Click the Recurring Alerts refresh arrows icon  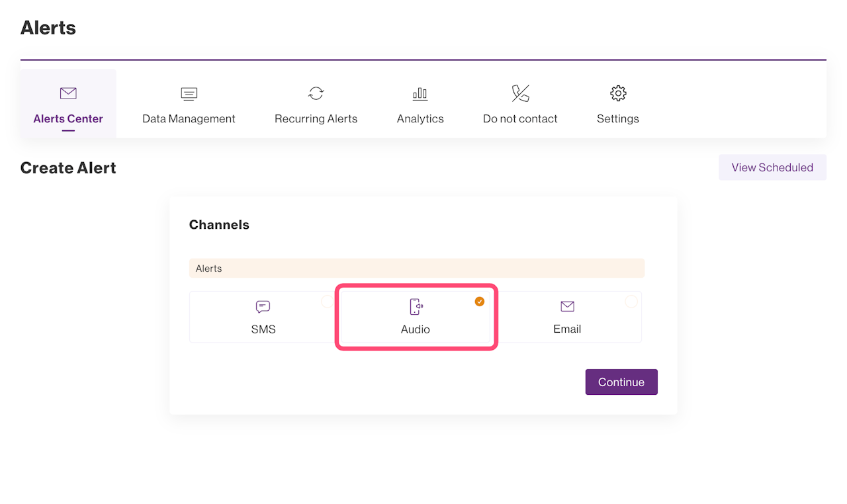tap(316, 93)
